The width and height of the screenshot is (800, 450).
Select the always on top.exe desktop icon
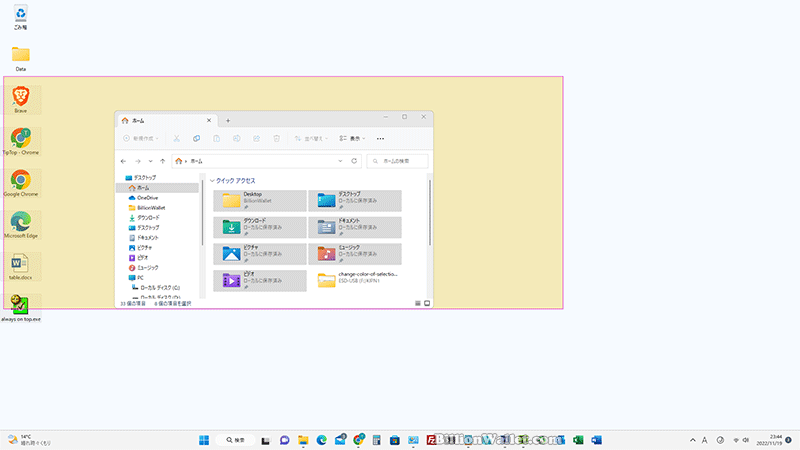[x=20, y=308]
